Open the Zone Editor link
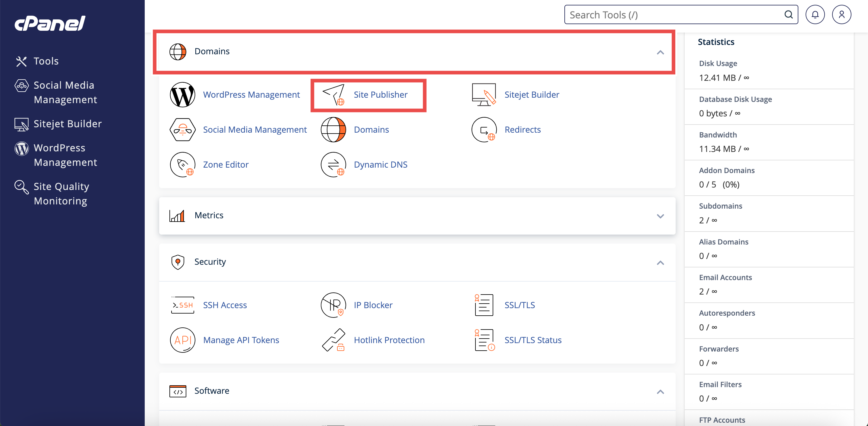 tap(226, 165)
